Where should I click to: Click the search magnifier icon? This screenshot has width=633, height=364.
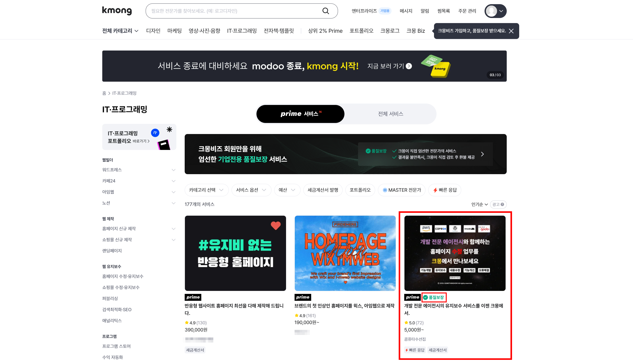click(x=326, y=11)
